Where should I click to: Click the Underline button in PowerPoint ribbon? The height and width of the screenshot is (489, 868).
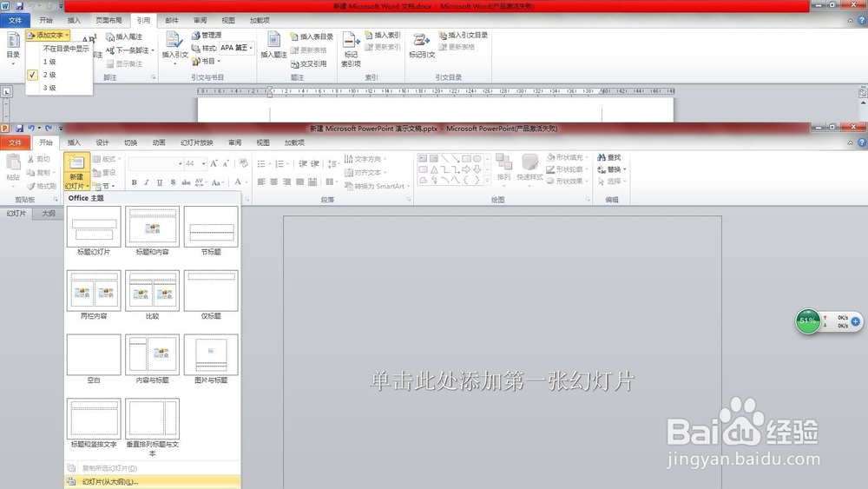tap(160, 182)
